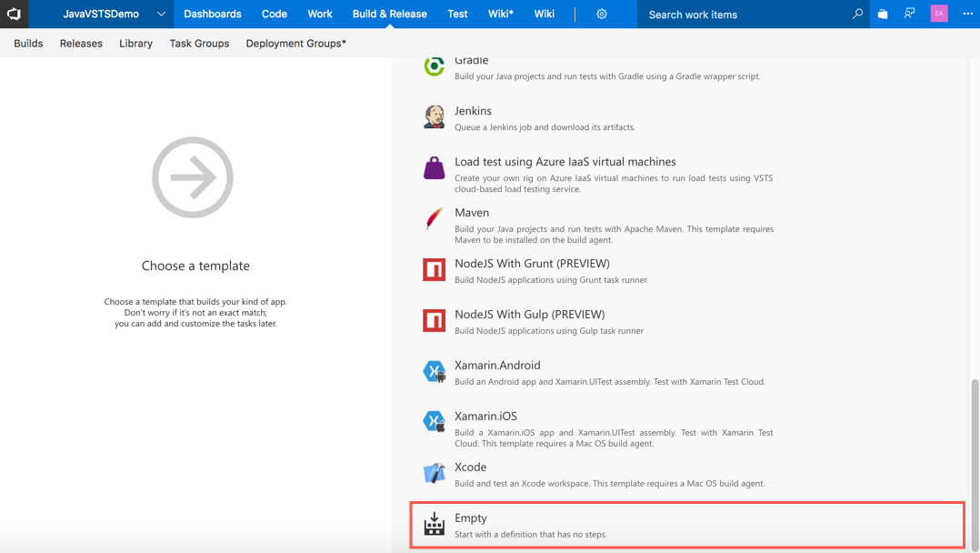Open the search work items field
Image resolution: width=980 pixels, height=553 pixels.
coord(727,14)
